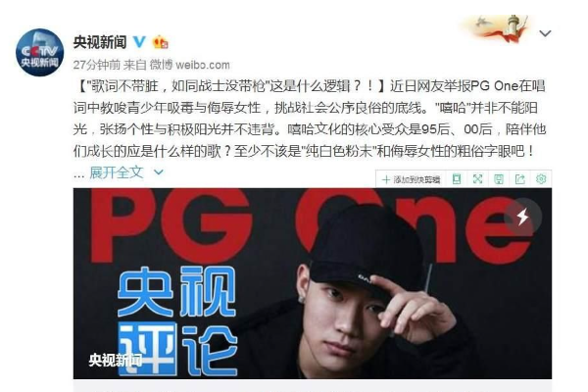The width and height of the screenshot is (588, 392).
Task: Expand full text via 展开全文
Action: pos(117,172)
